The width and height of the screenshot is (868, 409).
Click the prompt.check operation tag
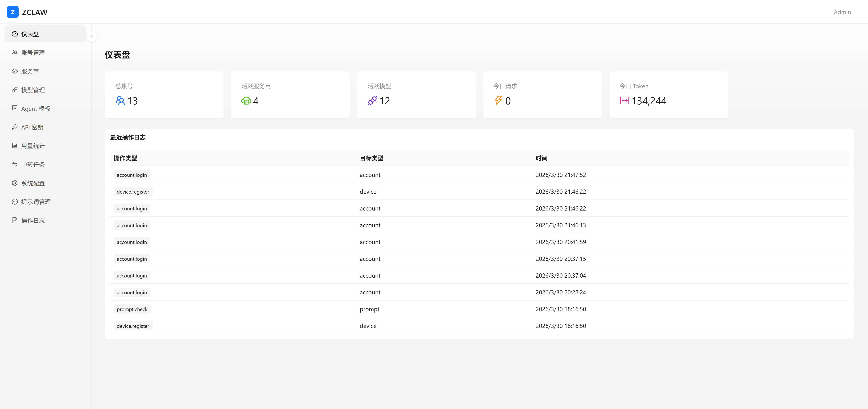(x=132, y=309)
